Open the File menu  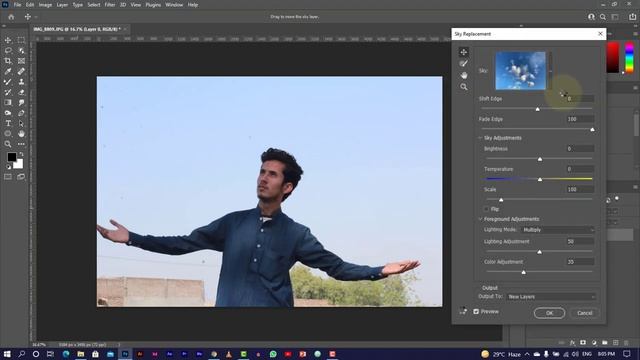pyautogui.click(x=18, y=5)
